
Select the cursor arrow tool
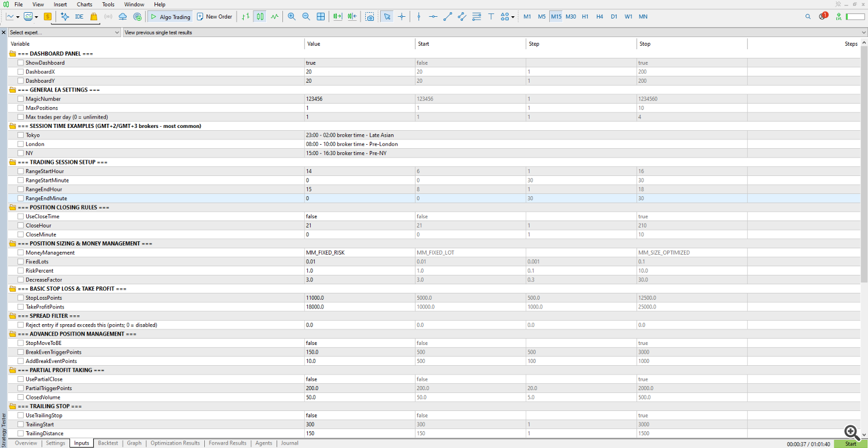[387, 17]
